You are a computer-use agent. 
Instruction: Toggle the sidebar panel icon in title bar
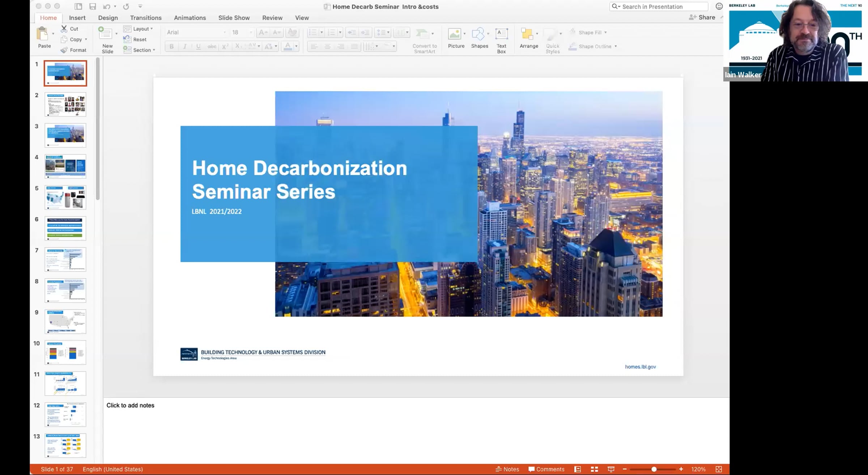(x=78, y=7)
